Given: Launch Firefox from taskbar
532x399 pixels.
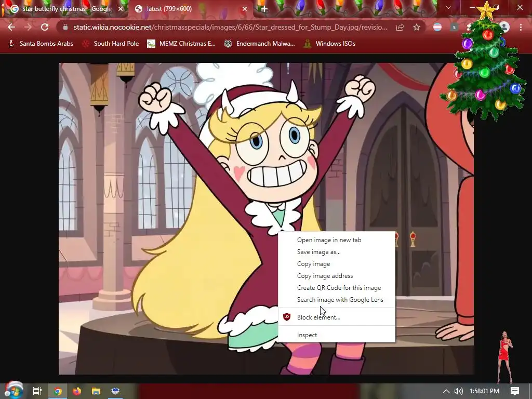Looking at the screenshot, I should point(77,391).
